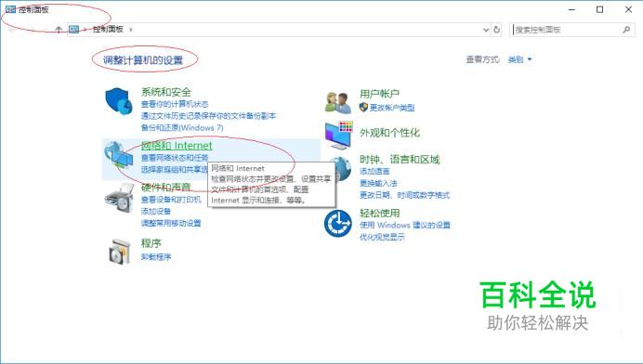Viewport: 643px width, 364px height.
Task: Click 添加设备 link
Action: (156, 212)
